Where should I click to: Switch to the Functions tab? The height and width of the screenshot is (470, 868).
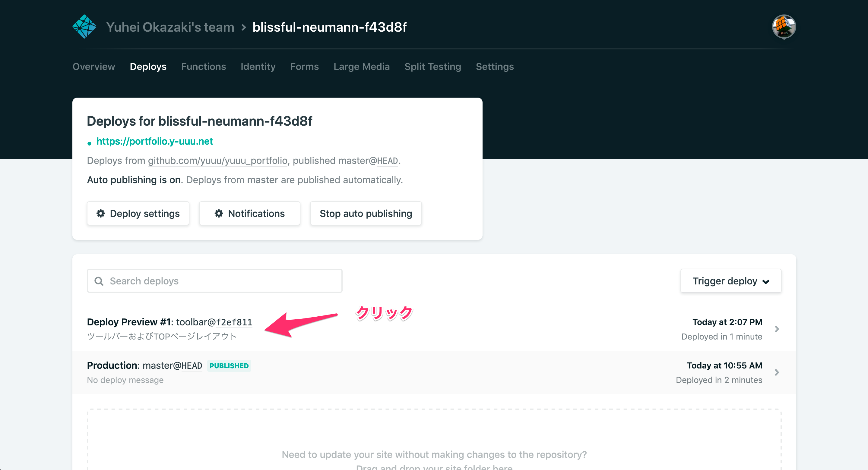point(203,67)
